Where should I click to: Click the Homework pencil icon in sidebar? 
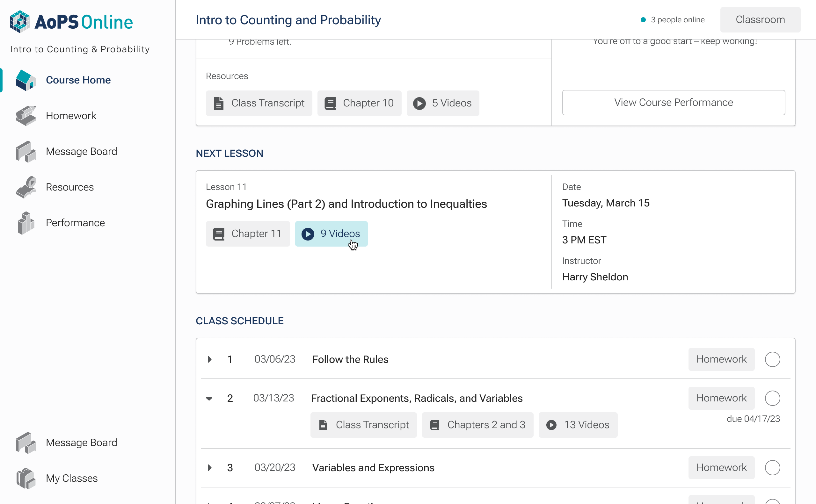coord(26,116)
